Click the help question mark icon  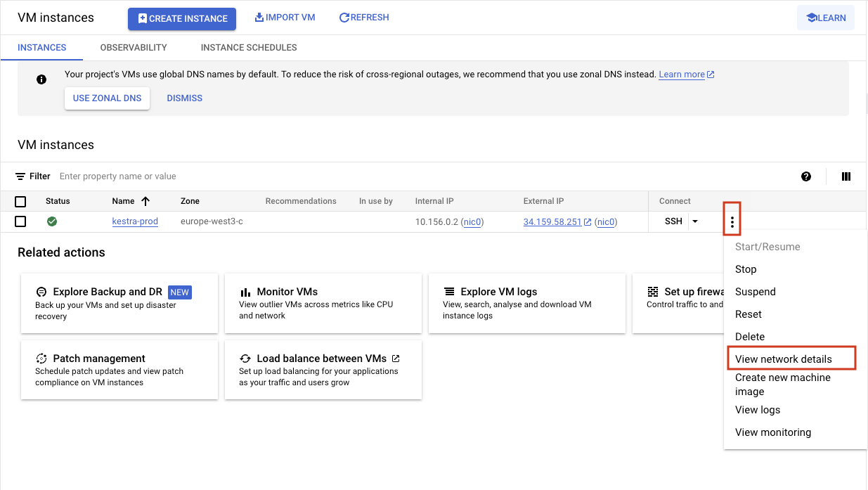(x=806, y=176)
